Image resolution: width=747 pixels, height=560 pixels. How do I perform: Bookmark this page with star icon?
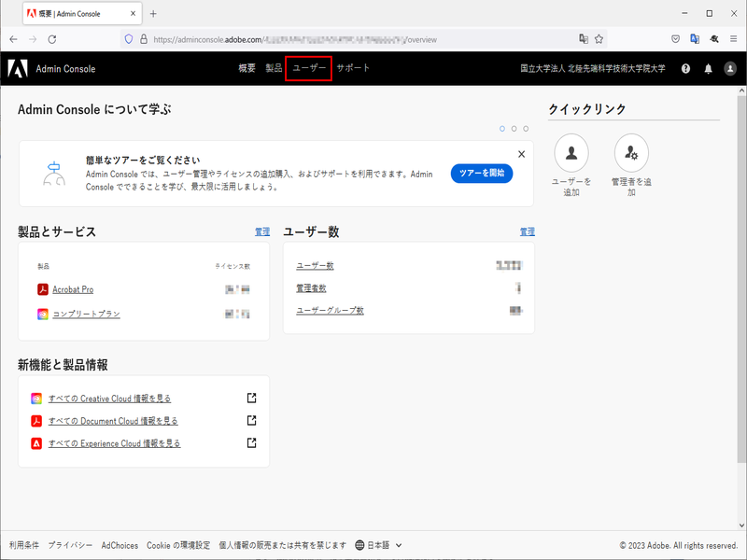(599, 39)
